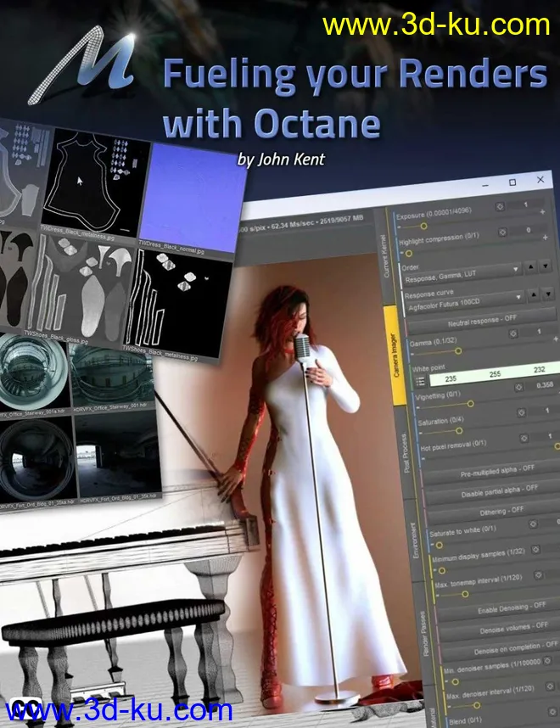Click the minus icon on Vignetting slider
Screen dimensions: 560x728
coord(418,407)
